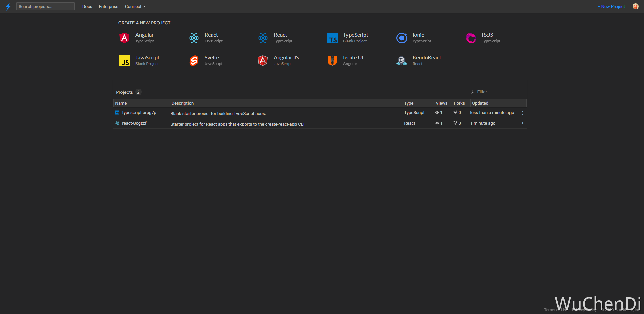
Task: Open options menu for react-8cgzzf row
Action: [x=523, y=124]
